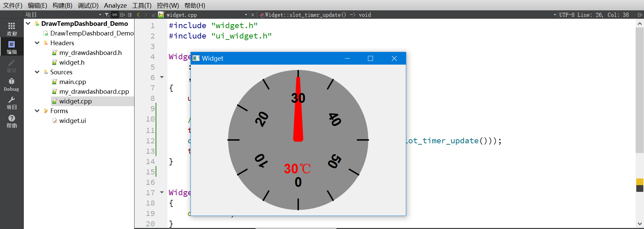
Task: Click the "widget.h" include string
Action: click(x=234, y=26)
